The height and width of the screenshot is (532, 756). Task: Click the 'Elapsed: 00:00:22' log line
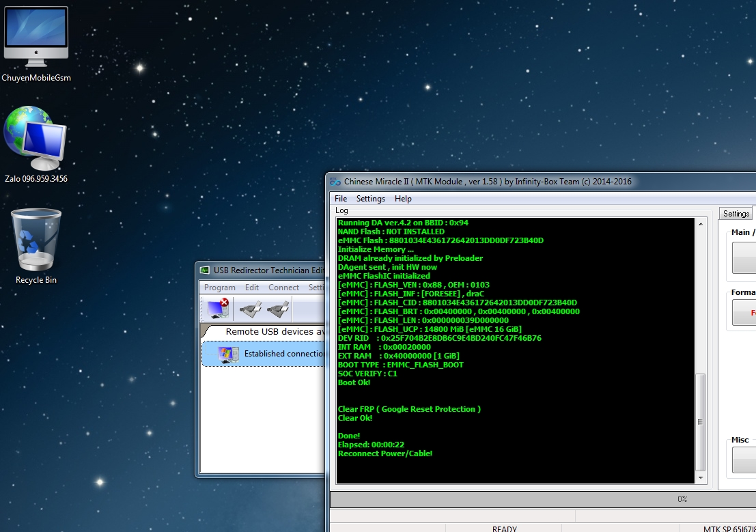(371, 445)
